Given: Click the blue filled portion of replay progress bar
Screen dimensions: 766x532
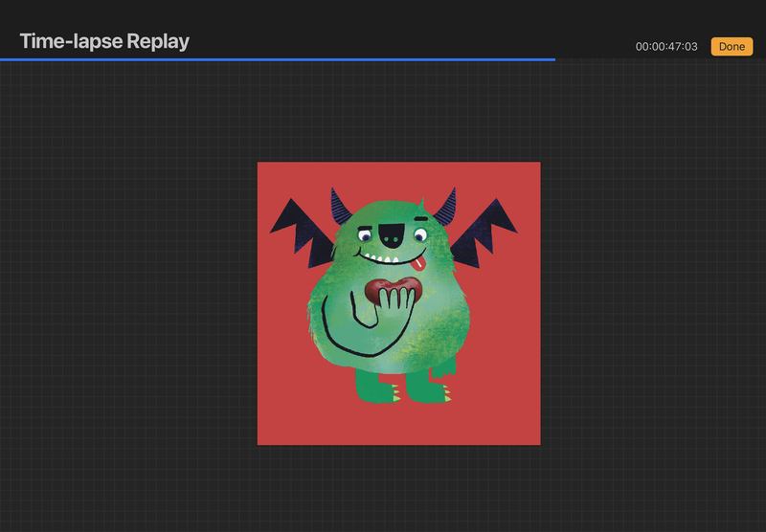Looking at the screenshot, I should pos(278,59).
